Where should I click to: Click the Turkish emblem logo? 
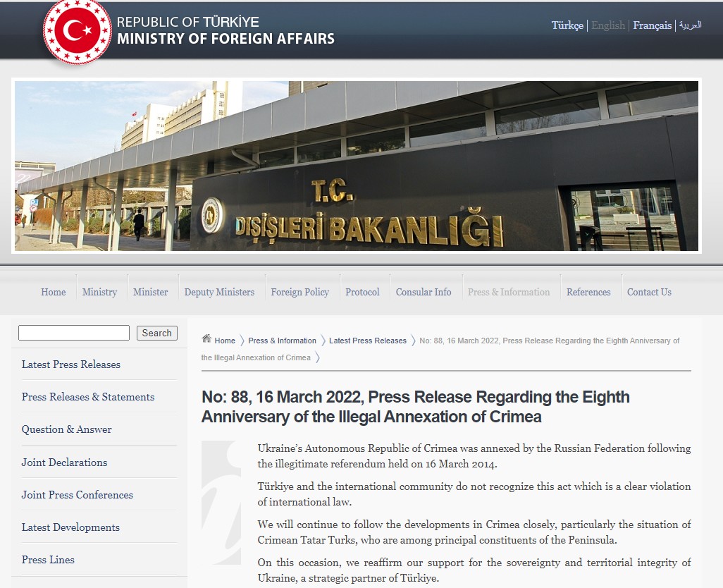(77, 31)
